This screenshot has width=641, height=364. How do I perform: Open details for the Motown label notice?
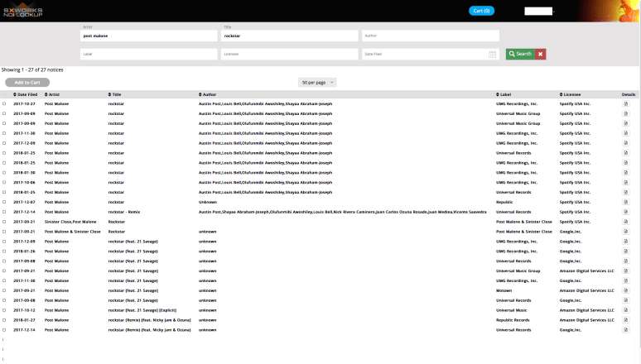point(626,290)
